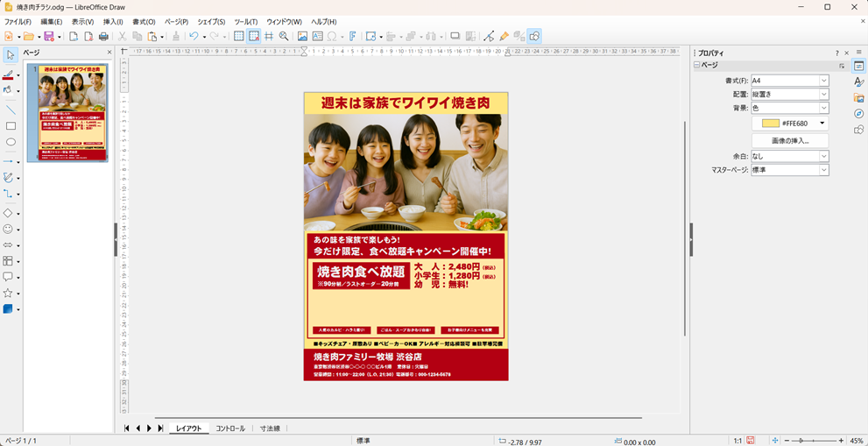Viewport: 868px width, 446px height.
Task: Click the Insert Fontwork Text icon
Action: pyautogui.click(x=352, y=37)
